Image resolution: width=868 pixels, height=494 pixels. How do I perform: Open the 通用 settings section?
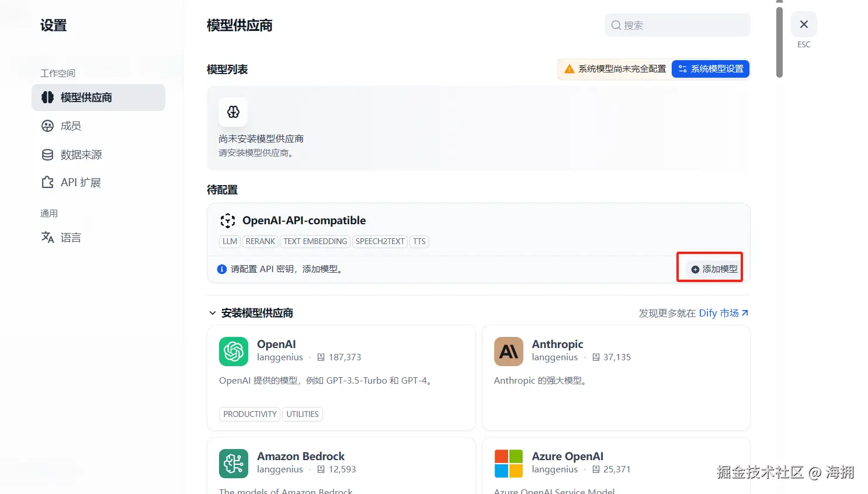tap(49, 213)
